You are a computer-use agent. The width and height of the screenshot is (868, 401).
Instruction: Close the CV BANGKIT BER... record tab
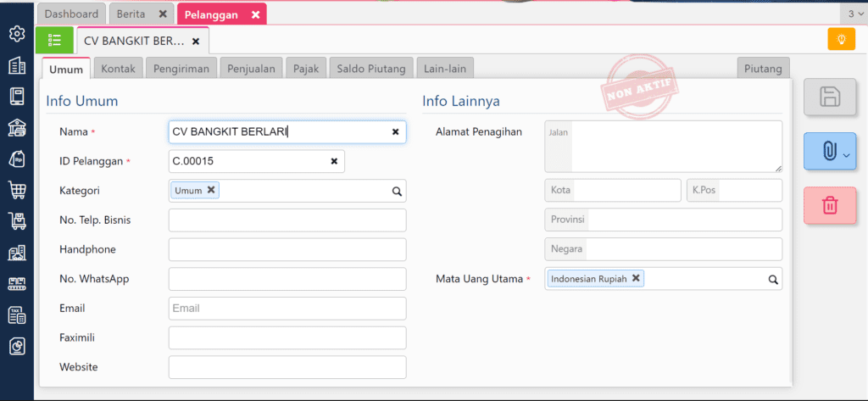tap(196, 42)
